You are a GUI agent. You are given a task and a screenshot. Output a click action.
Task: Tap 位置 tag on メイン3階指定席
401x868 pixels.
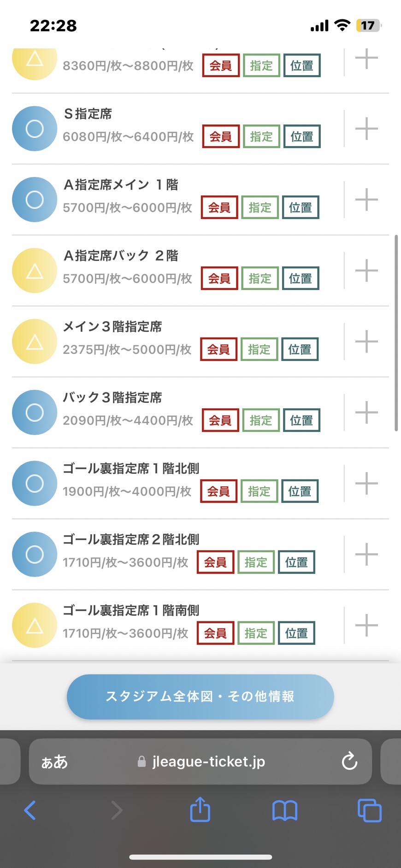pos(300,349)
